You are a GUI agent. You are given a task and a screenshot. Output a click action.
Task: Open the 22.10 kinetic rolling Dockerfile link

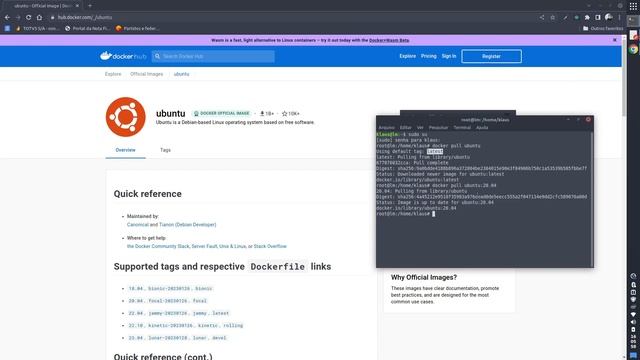click(186, 326)
